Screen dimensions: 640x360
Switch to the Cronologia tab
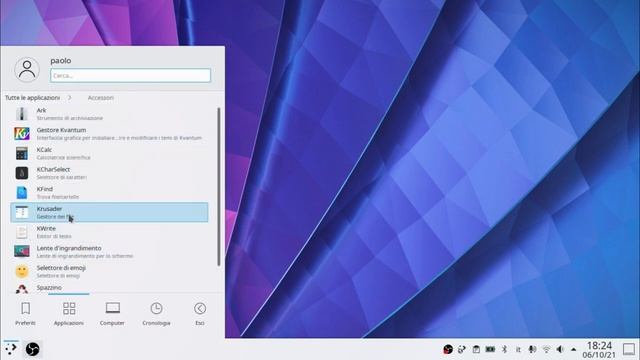(x=156, y=313)
